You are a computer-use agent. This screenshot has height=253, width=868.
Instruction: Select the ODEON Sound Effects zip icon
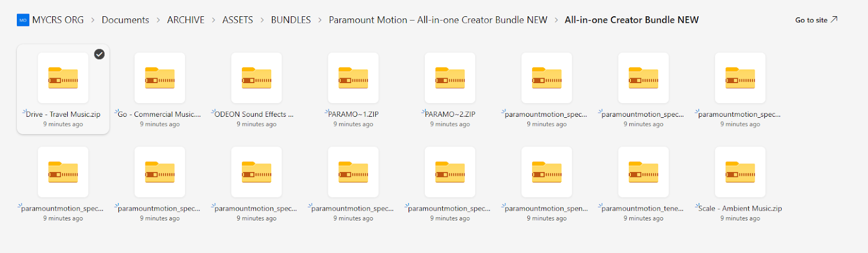click(x=256, y=78)
